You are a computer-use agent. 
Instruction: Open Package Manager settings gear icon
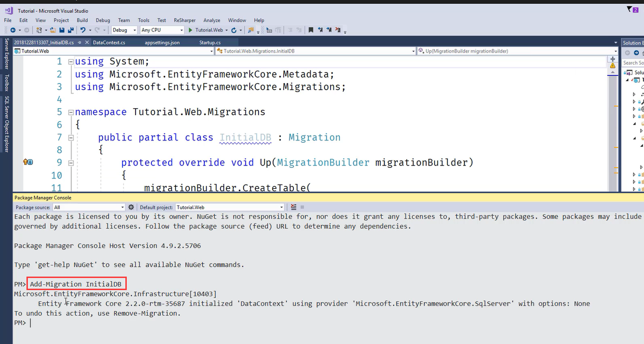[x=131, y=207]
